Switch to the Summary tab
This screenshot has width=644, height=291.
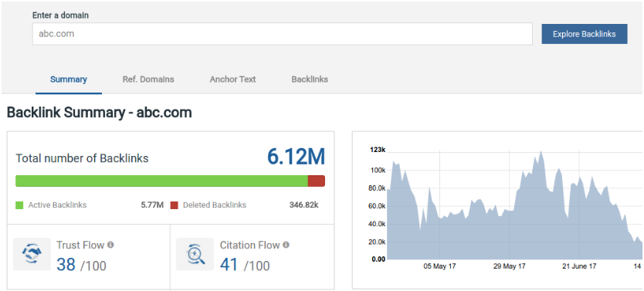click(x=69, y=80)
